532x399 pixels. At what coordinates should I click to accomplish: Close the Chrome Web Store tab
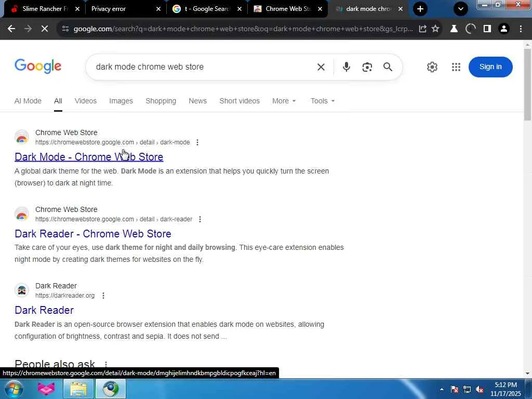pos(320,9)
